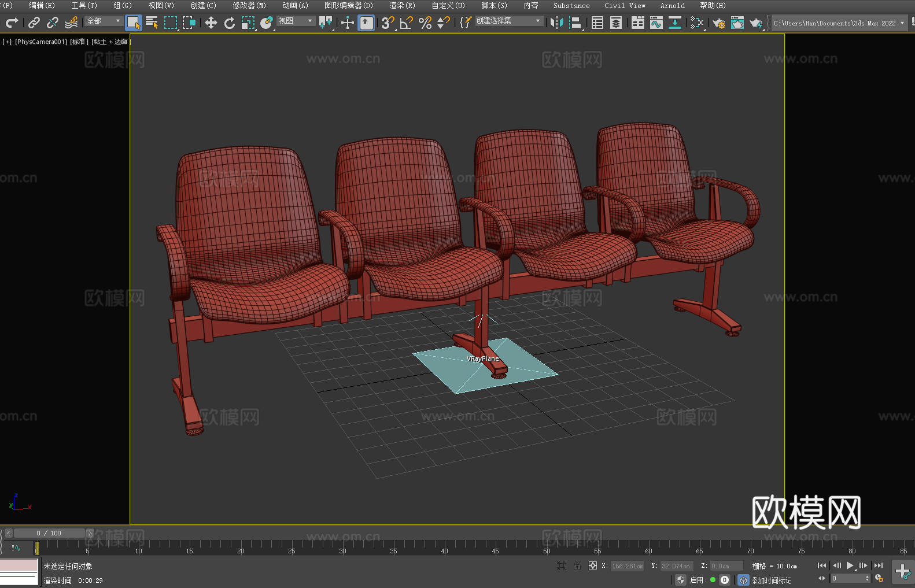Click the Render Production teapot icon
The width and height of the screenshot is (915, 588).
[x=756, y=23]
